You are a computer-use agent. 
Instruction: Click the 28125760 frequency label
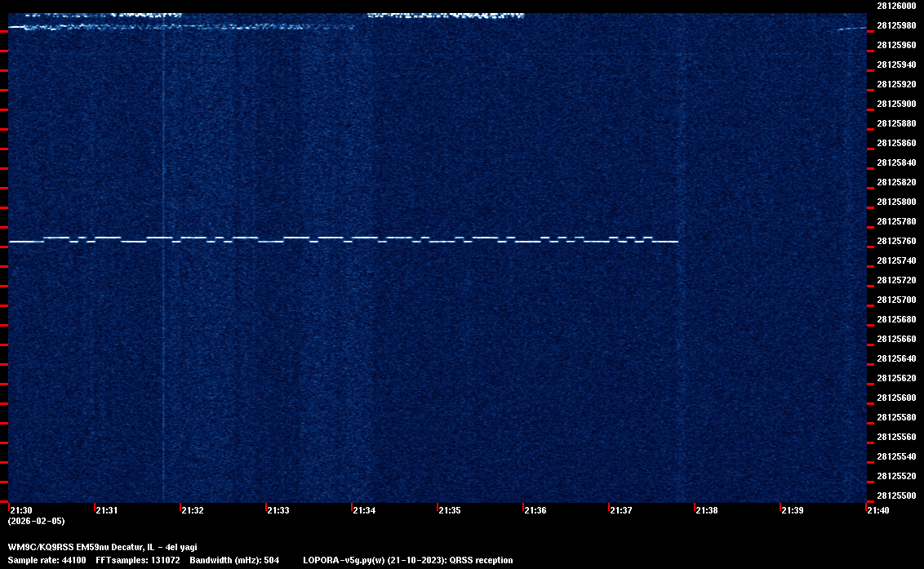(x=895, y=242)
